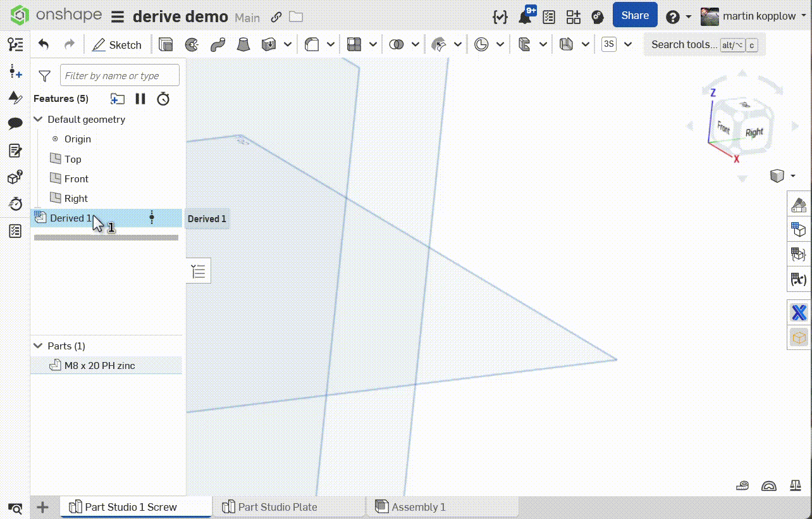
Task: Select the Thicken tool
Action: click(269, 44)
